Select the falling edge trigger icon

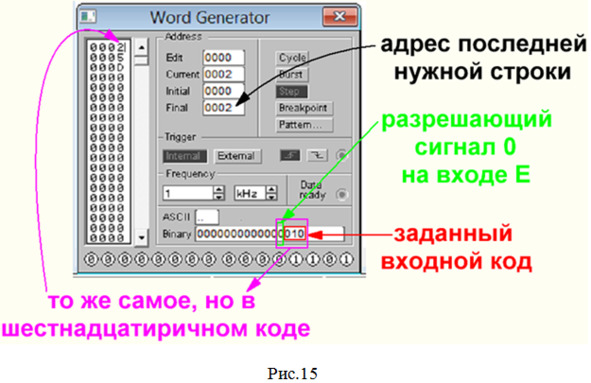point(317,155)
